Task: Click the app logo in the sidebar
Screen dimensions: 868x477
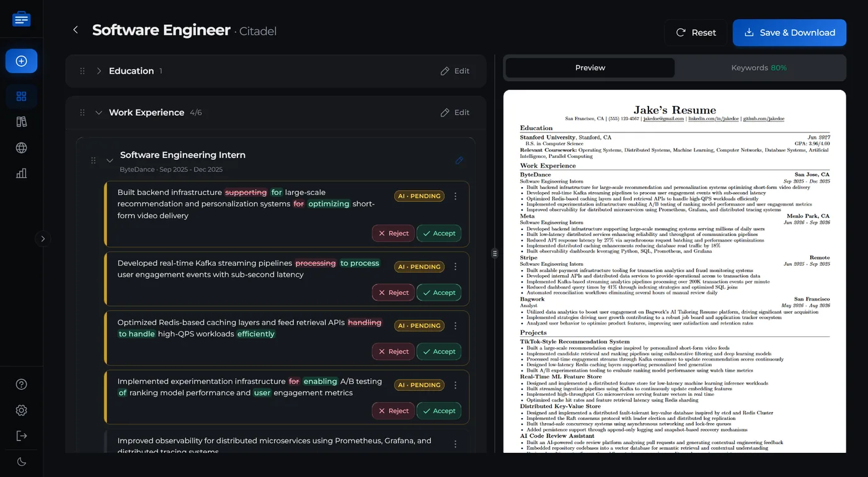Action: [21, 19]
